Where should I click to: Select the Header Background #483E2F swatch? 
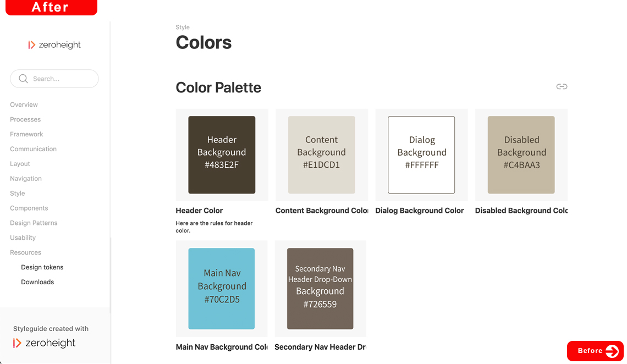tap(222, 155)
